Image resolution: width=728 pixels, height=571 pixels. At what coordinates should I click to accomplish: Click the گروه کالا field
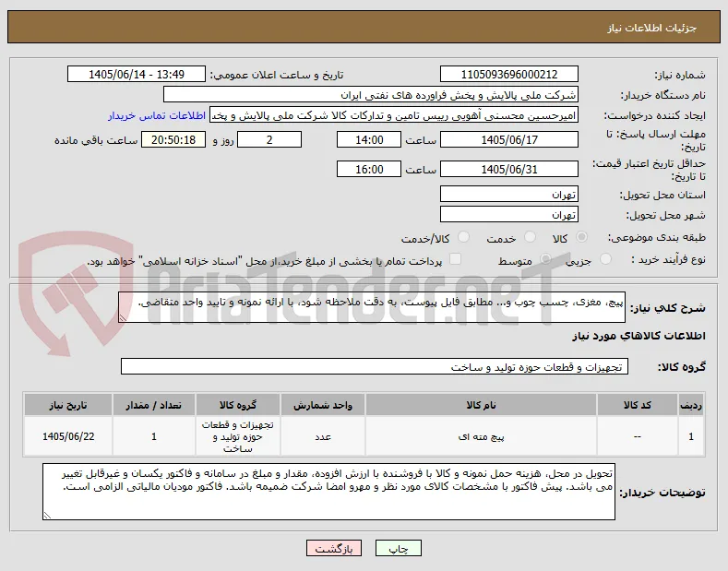[x=375, y=366]
